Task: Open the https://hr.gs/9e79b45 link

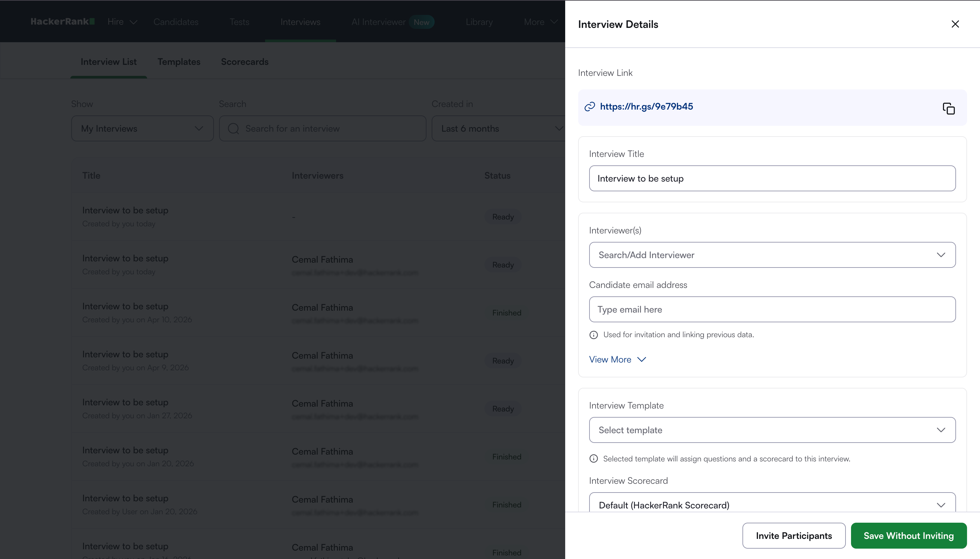Action: (x=646, y=107)
